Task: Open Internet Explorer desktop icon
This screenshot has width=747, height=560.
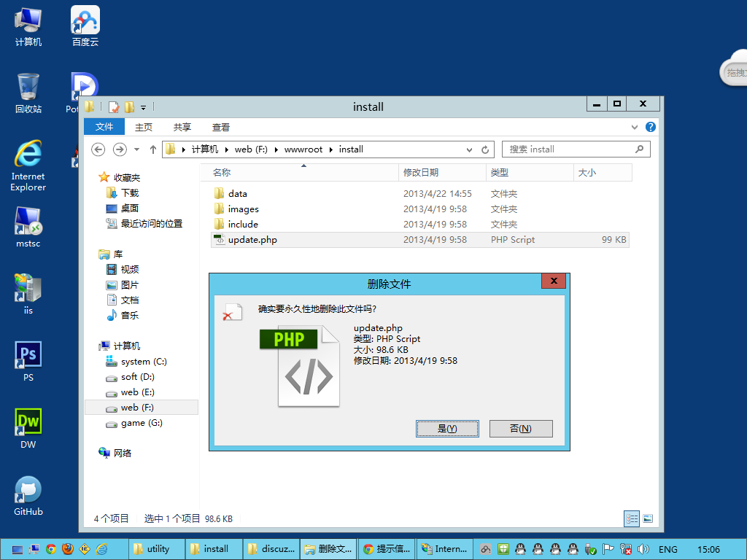Action: click(x=28, y=166)
